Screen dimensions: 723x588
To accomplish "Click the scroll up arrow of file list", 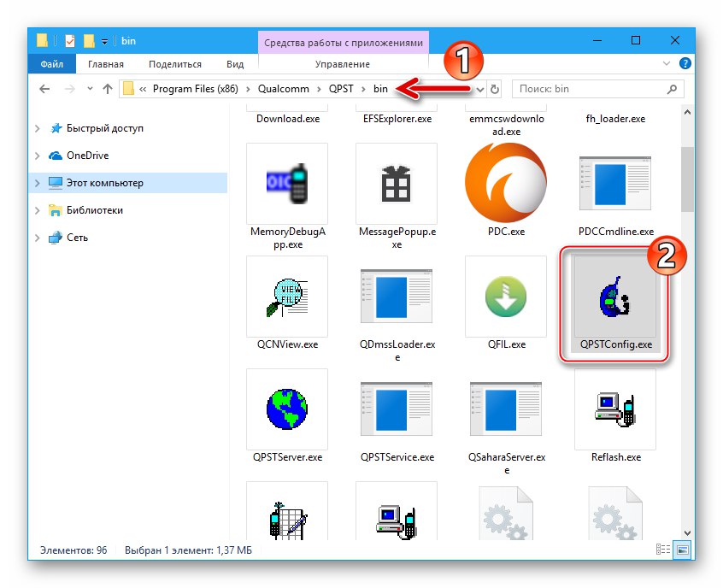I will coord(687,112).
